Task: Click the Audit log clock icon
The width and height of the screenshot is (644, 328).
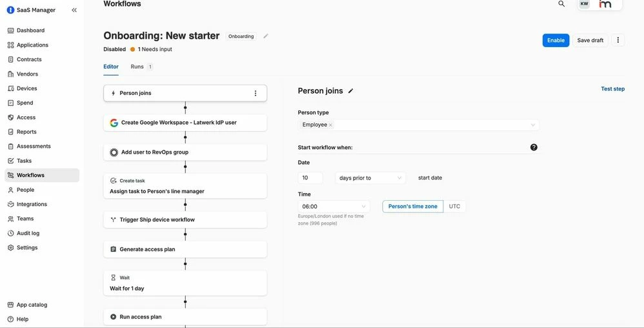Action: [x=11, y=233]
